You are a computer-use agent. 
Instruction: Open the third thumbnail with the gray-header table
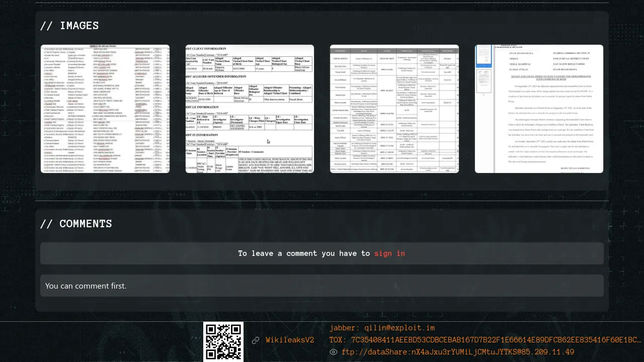tap(394, 109)
